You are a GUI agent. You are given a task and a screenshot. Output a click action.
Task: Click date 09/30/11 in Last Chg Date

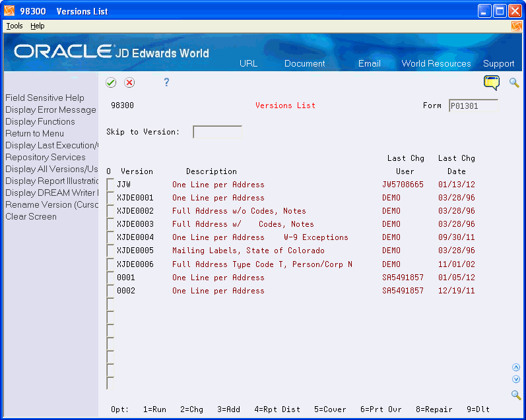point(456,237)
